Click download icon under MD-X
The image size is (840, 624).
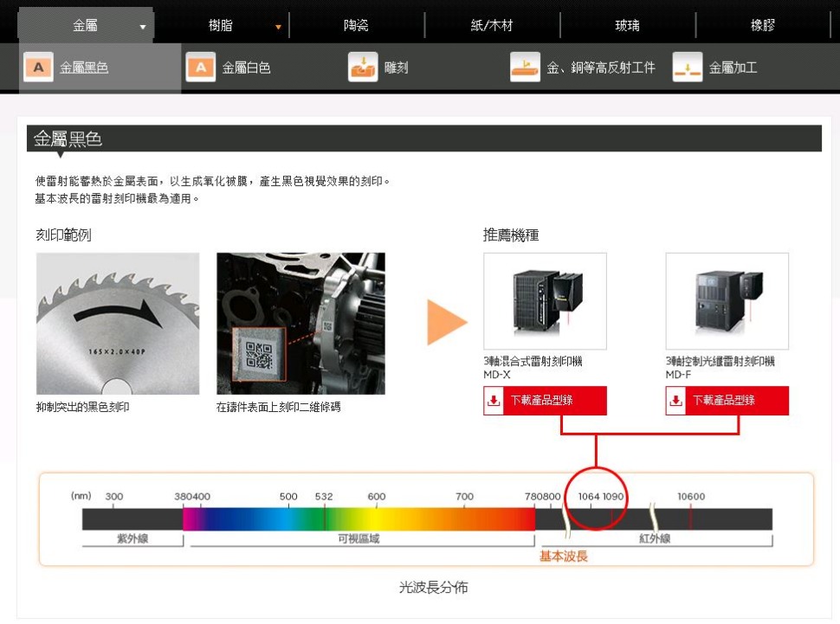tap(494, 401)
